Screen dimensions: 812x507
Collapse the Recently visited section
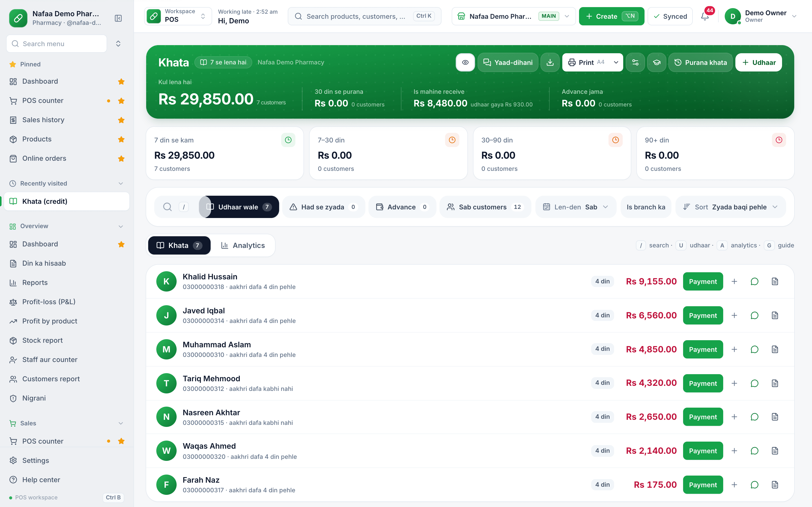pos(121,184)
